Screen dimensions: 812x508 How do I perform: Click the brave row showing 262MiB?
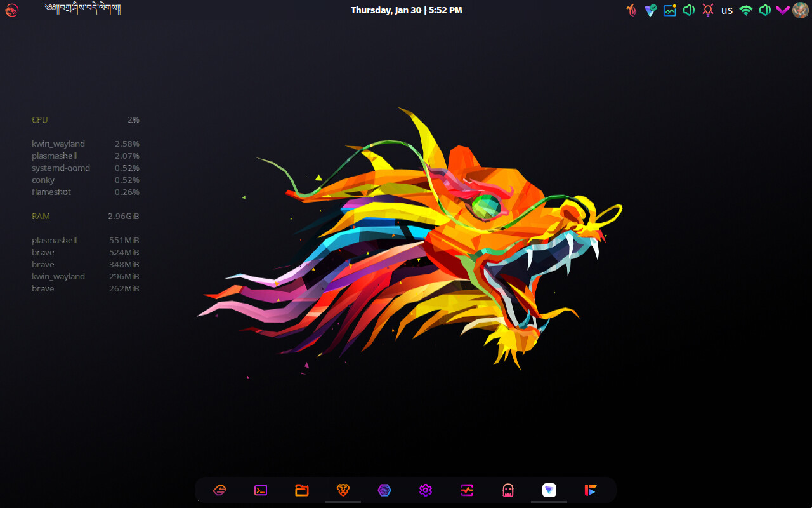pos(86,289)
